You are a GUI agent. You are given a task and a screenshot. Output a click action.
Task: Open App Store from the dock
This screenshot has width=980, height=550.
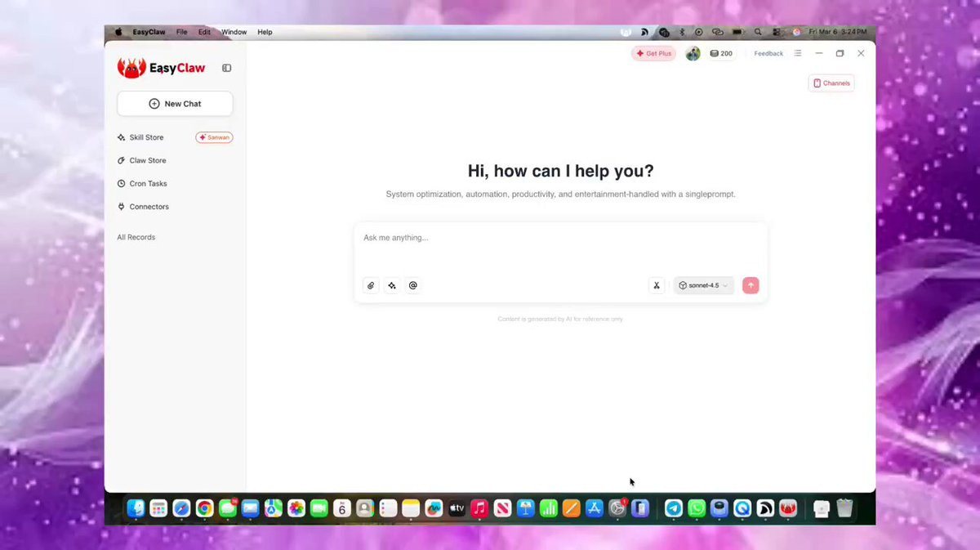(595, 508)
